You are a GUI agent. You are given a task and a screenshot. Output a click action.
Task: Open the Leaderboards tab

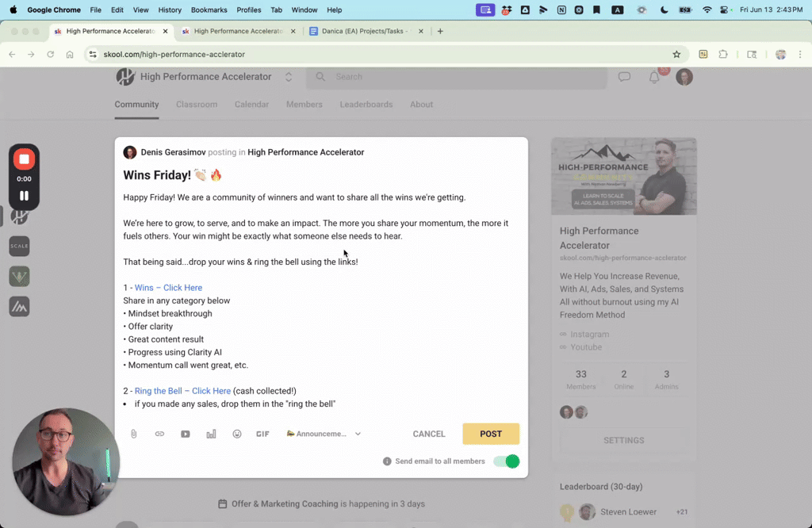coord(366,105)
